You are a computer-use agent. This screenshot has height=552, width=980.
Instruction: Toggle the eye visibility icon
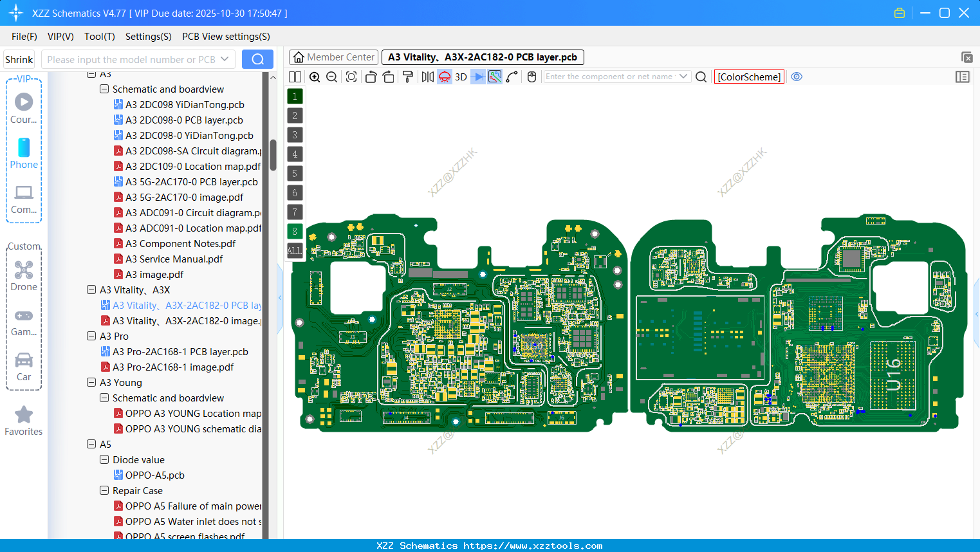coord(797,77)
